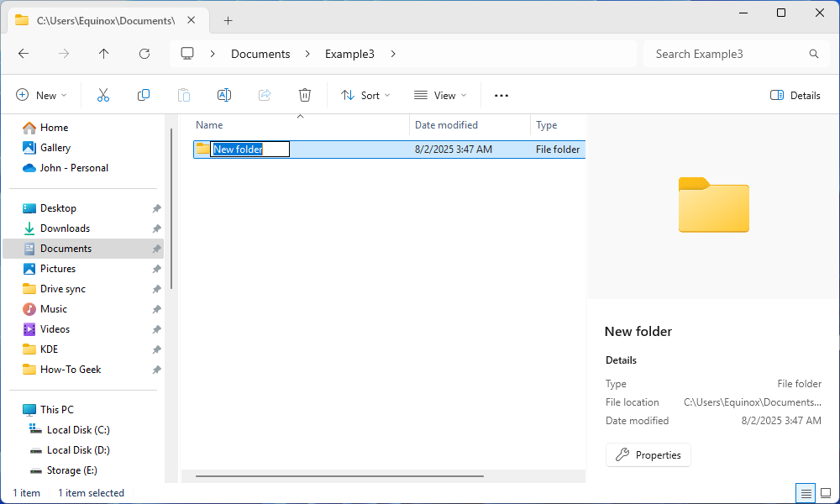Unpin Downloads using its pin icon
840x504 pixels.
tap(156, 228)
